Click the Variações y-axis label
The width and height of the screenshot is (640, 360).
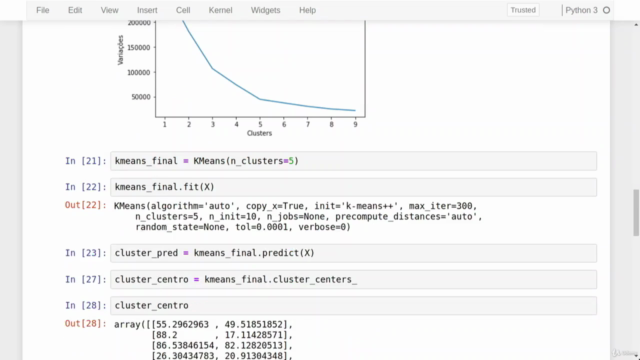coord(120,50)
